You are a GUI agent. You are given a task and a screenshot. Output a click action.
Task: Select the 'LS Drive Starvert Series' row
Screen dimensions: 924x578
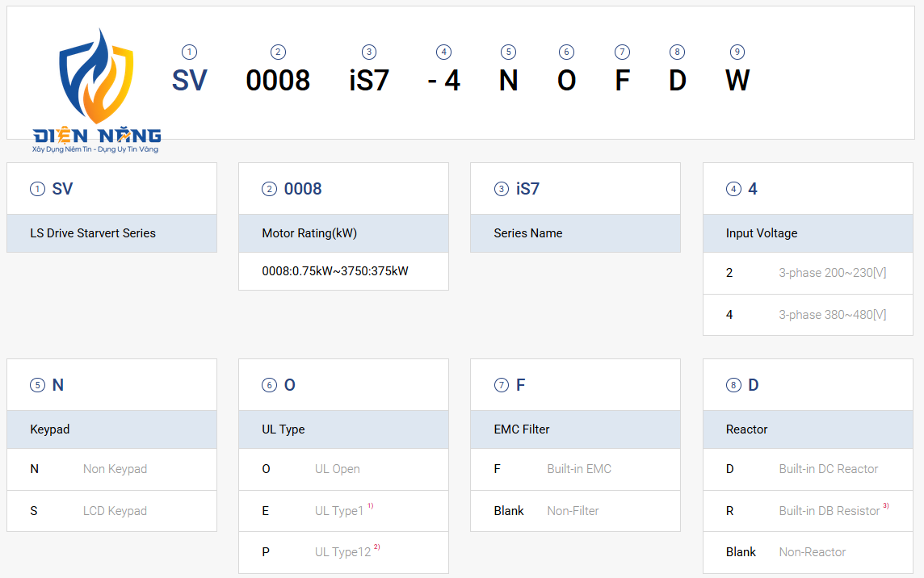[112, 233]
